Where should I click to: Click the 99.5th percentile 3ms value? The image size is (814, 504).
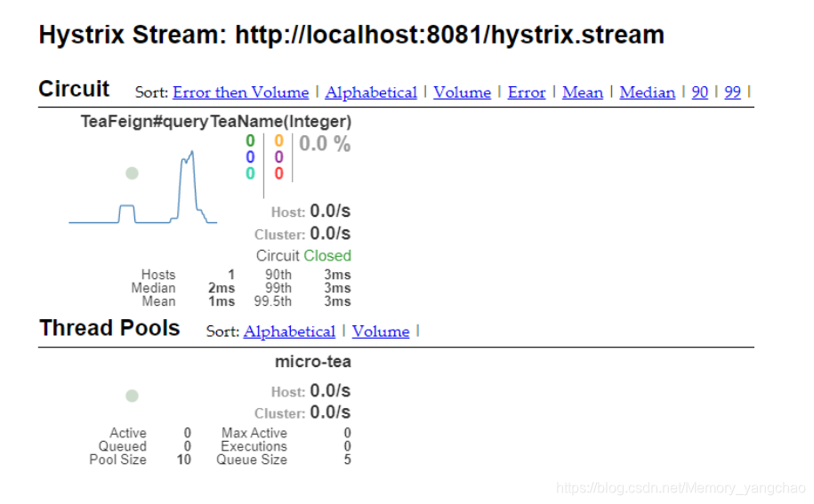[x=337, y=301]
